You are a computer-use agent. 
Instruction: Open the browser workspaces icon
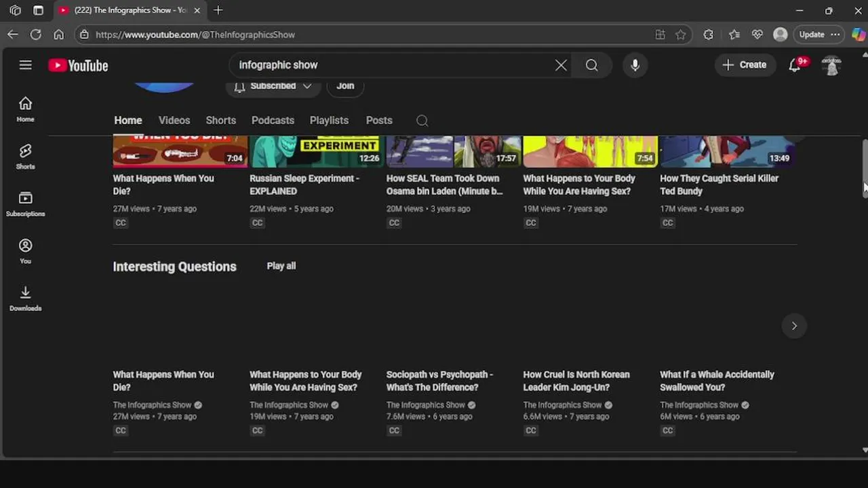[x=15, y=11]
